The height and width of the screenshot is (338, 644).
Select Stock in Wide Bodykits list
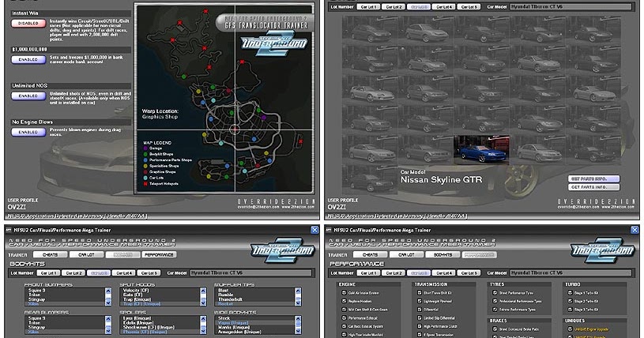(224, 318)
